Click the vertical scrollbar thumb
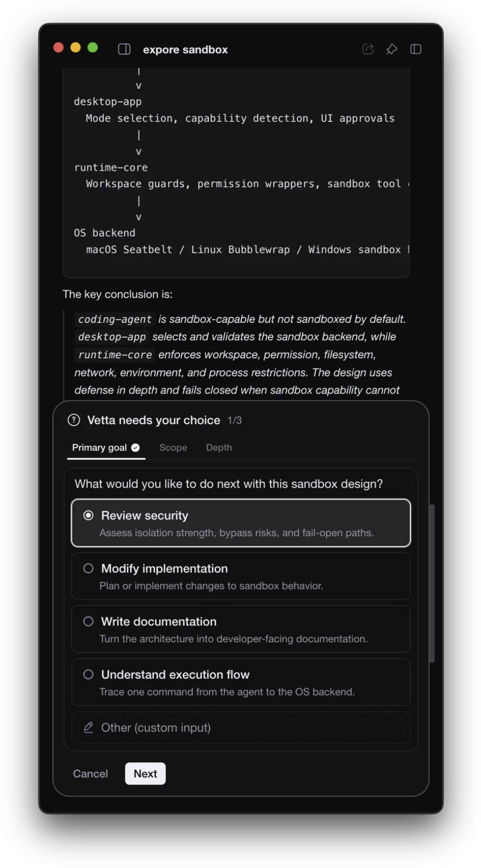 432,583
